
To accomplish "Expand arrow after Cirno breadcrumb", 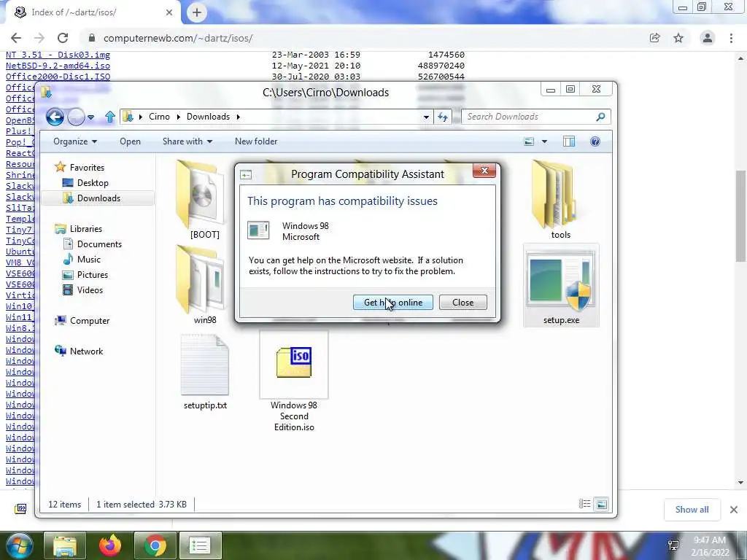I will (179, 117).
